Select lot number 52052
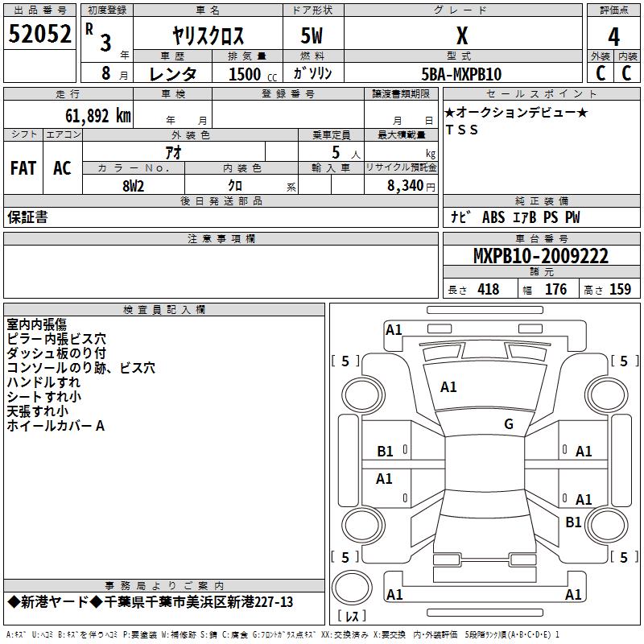644x644 pixels. point(39,33)
